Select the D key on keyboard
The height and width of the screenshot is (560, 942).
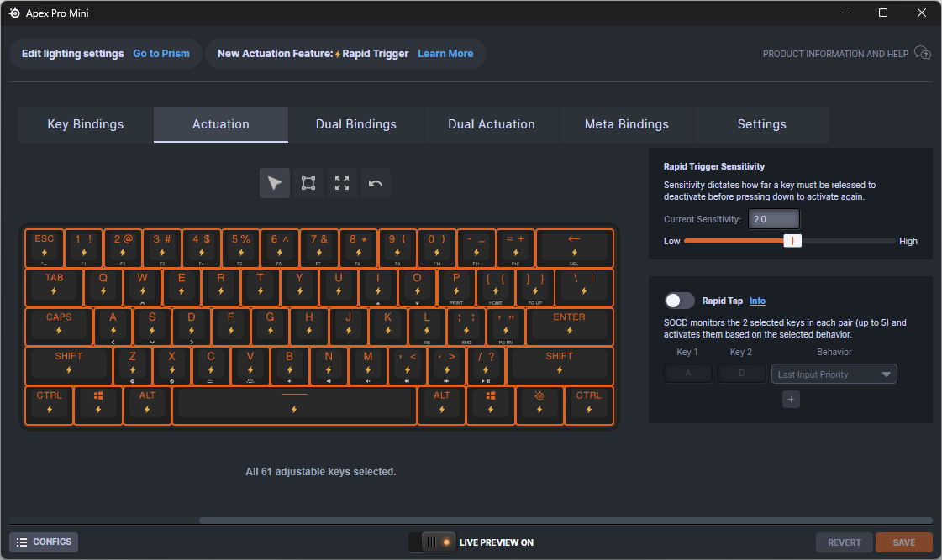point(192,327)
